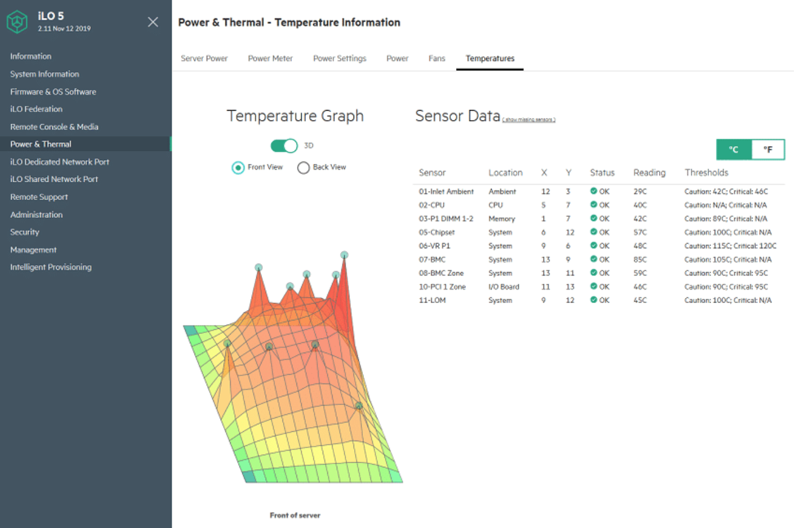Image resolution: width=812 pixels, height=528 pixels.
Task: Click the green status check for 07-BMC
Action: click(594, 259)
